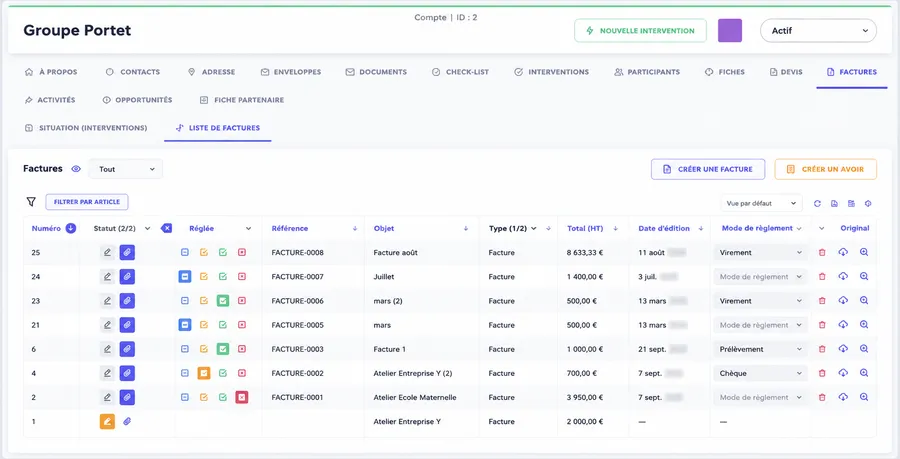Click the attachment paperclip for invoice 24

[127, 277]
